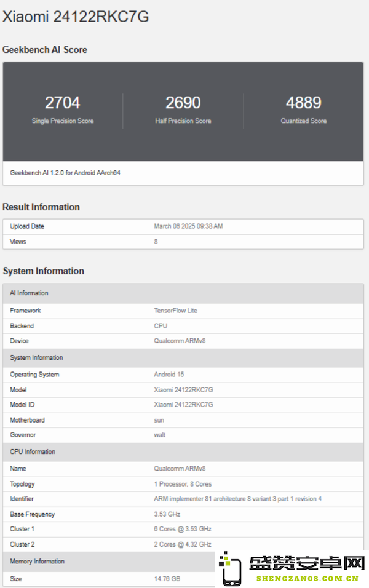369x588 pixels.
Task: Click the Base Frequency label
Action: coord(32,514)
